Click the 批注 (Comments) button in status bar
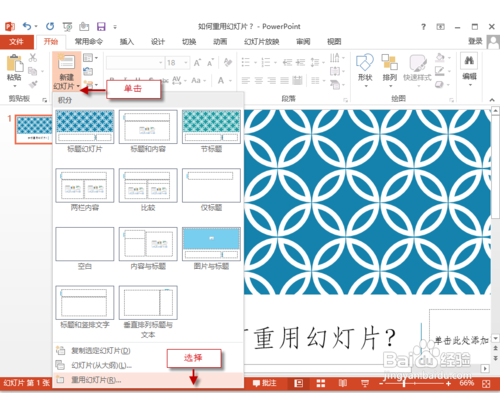Screen dimensions: 500x393 pyautogui.click(x=264, y=383)
